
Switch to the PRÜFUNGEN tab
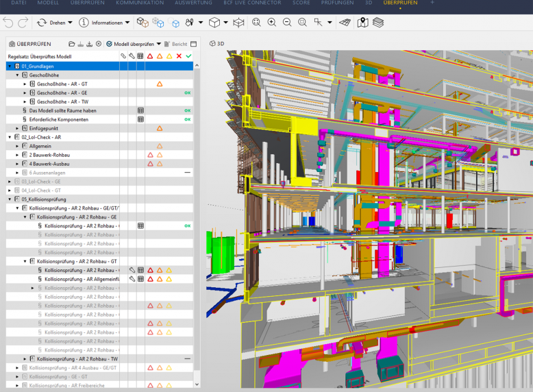(x=337, y=3)
